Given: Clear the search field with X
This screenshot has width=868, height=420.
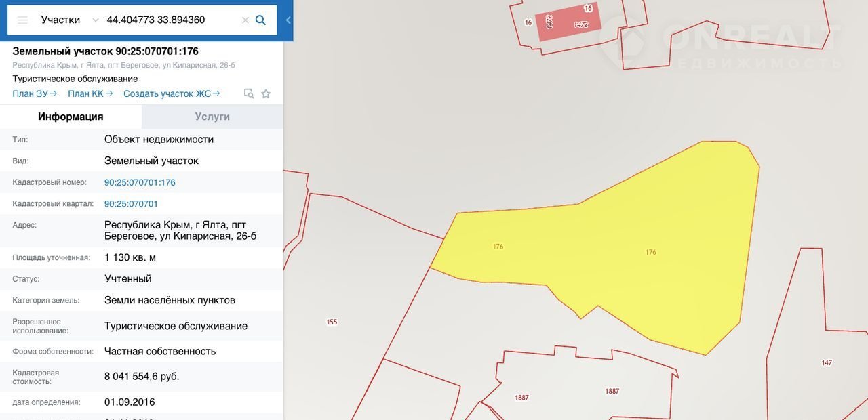Looking at the screenshot, I should pyautogui.click(x=245, y=20).
